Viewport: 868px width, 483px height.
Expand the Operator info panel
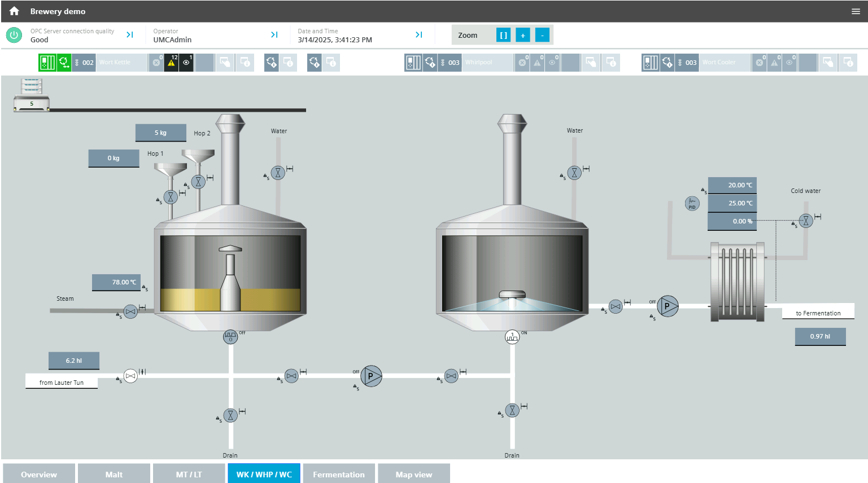pyautogui.click(x=274, y=35)
